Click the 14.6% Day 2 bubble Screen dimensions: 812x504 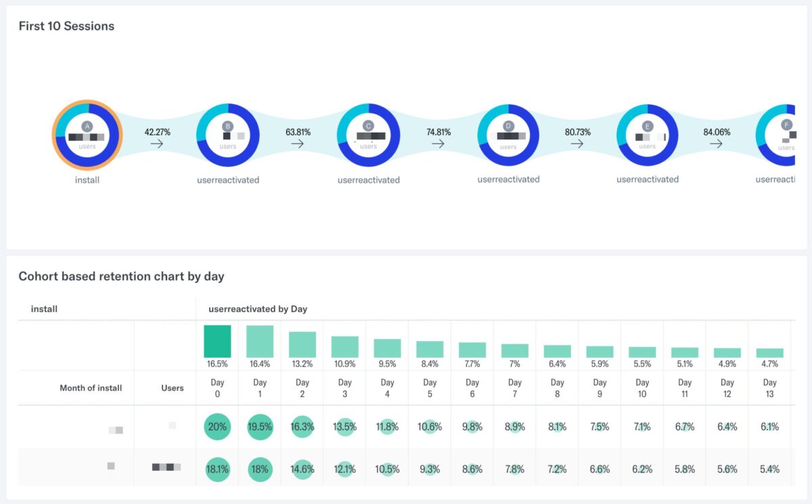302,469
